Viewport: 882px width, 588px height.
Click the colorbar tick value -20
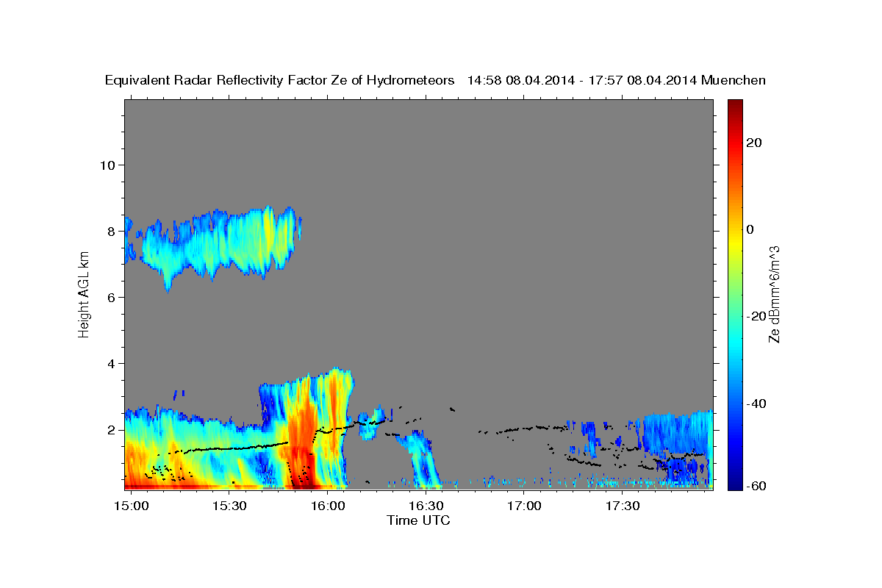[x=756, y=316]
